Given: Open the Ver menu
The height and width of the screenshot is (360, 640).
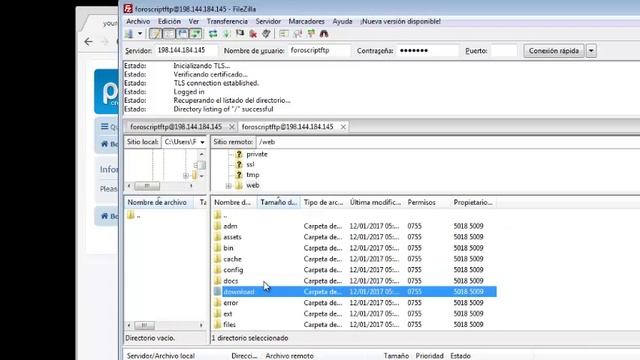Looking at the screenshot, I should [x=193, y=21].
